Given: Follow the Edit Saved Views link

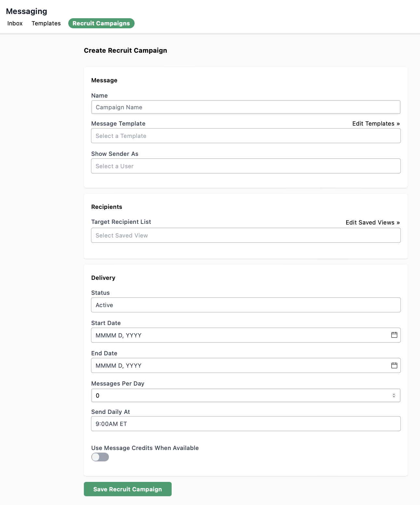Looking at the screenshot, I should pos(373,223).
